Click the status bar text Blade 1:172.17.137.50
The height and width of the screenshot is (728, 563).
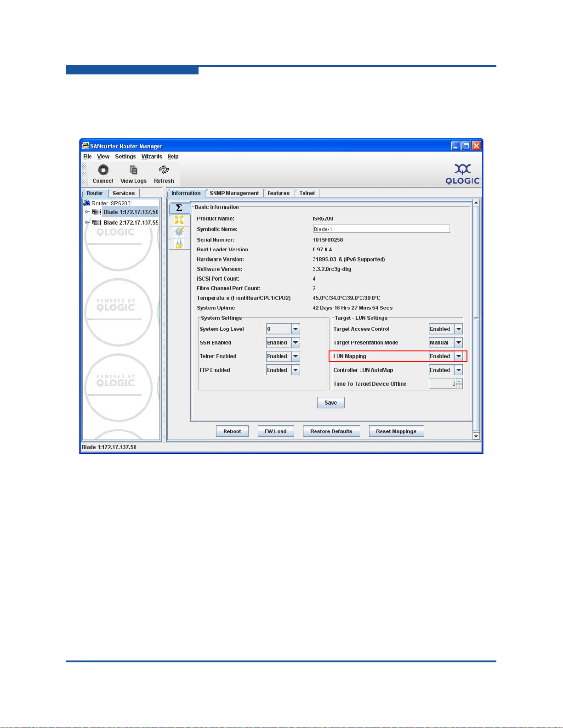[109, 447]
